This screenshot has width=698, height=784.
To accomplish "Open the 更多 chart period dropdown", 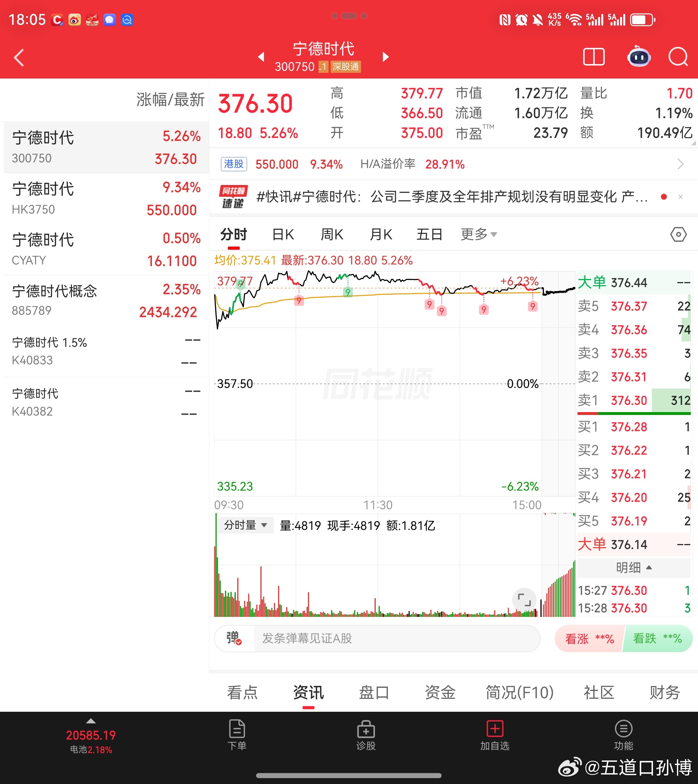I will [x=478, y=234].
